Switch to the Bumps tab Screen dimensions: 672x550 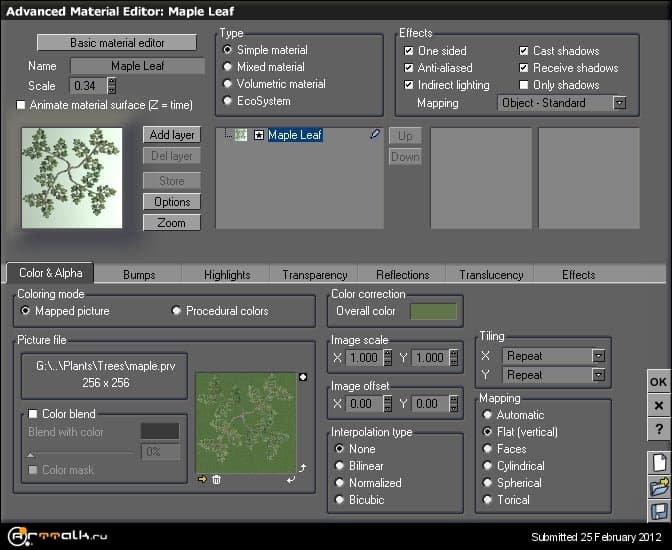tap(139, 274)
